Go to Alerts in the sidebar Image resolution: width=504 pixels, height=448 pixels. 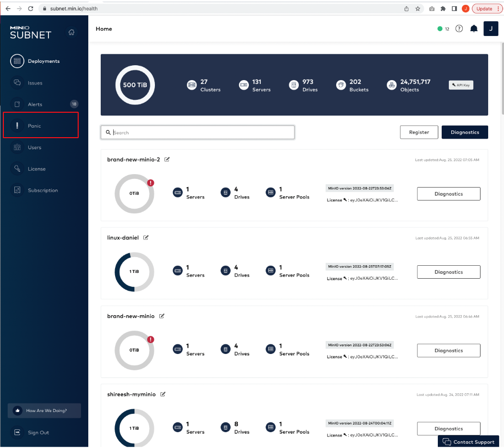pyautogui.click(x=35, y=104)
